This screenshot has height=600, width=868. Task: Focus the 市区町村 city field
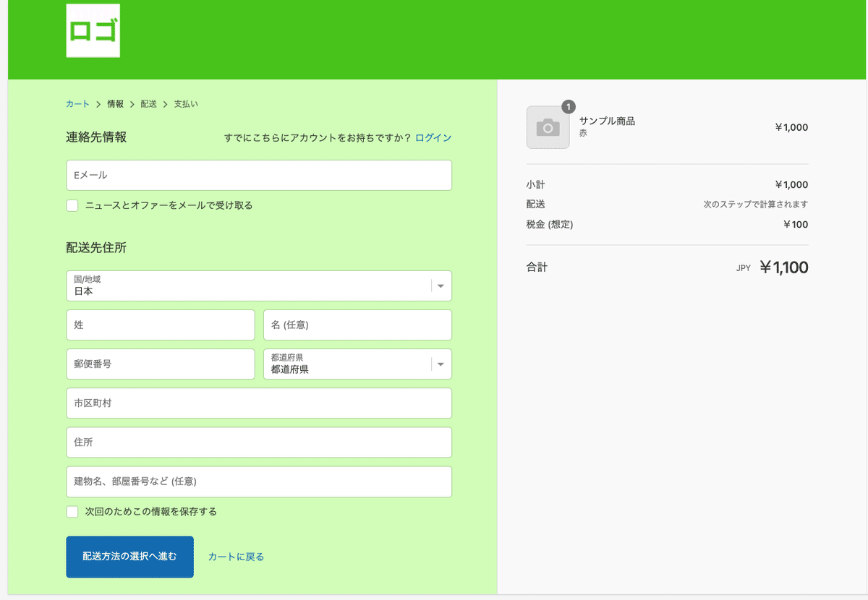[259, 403]
